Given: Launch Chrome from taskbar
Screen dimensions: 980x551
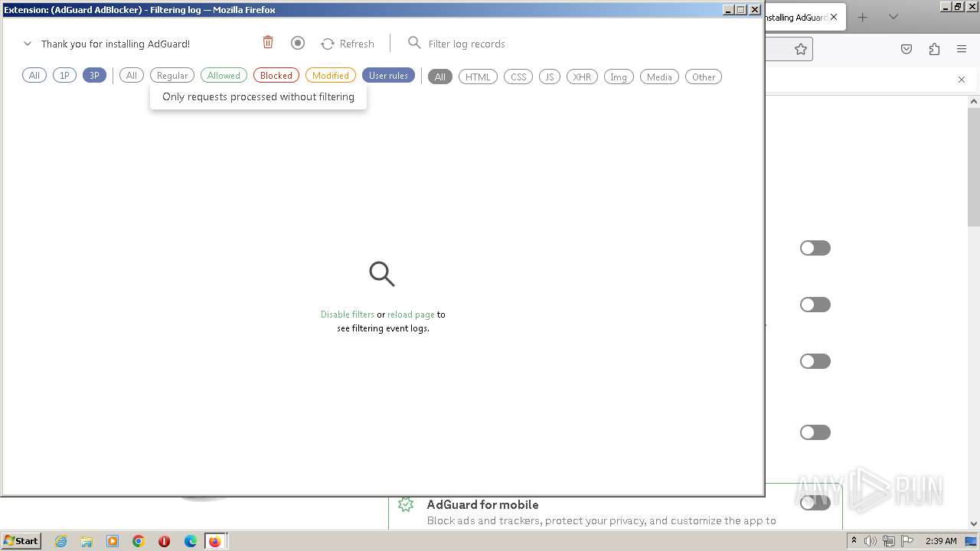Looking at the screenshot, I should point(139,541).
